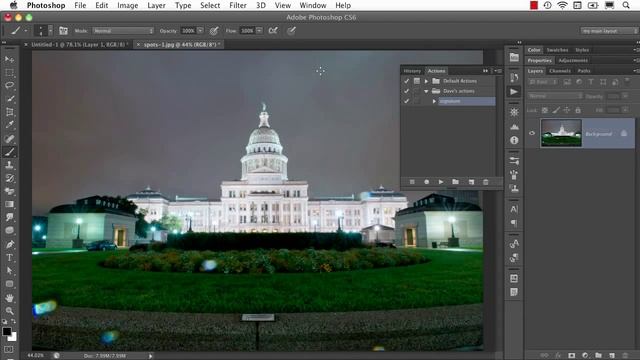Enable airbrush build-up icon
Screen dimensions: 640x360
tap(273, 31)
